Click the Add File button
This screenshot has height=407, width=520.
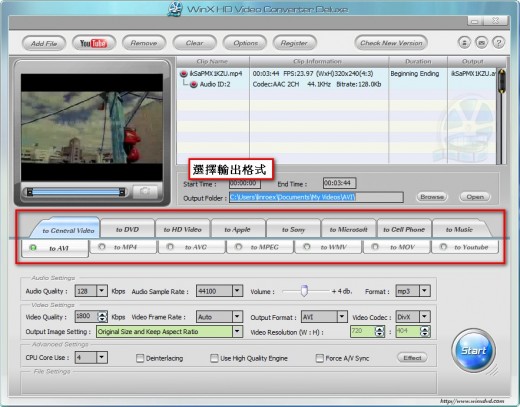pyautogui.click(x=44, y=43)
